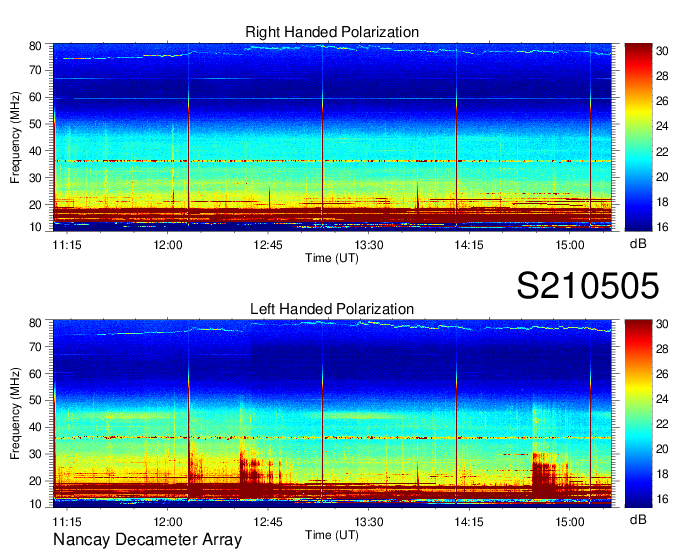This screenshot has width=680, height=552.
Task: Click the 26 dB label on Left Handed colorbar
Action: [x=662, y=374]
